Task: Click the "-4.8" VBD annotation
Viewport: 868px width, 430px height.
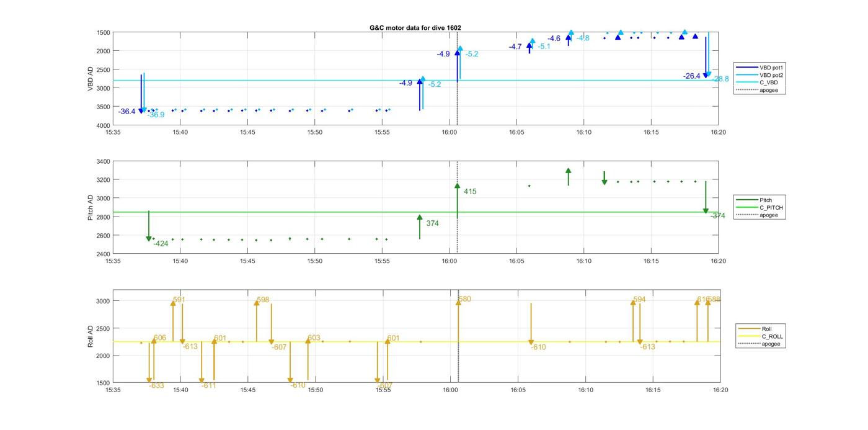Action: 583,38
